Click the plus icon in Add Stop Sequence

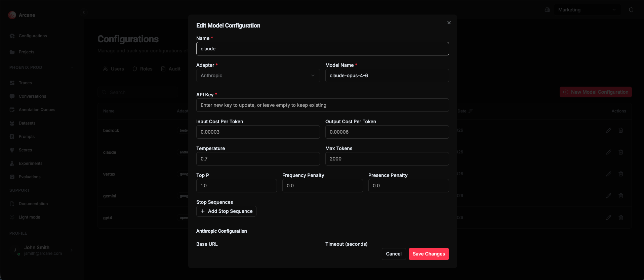click(203, 211)
